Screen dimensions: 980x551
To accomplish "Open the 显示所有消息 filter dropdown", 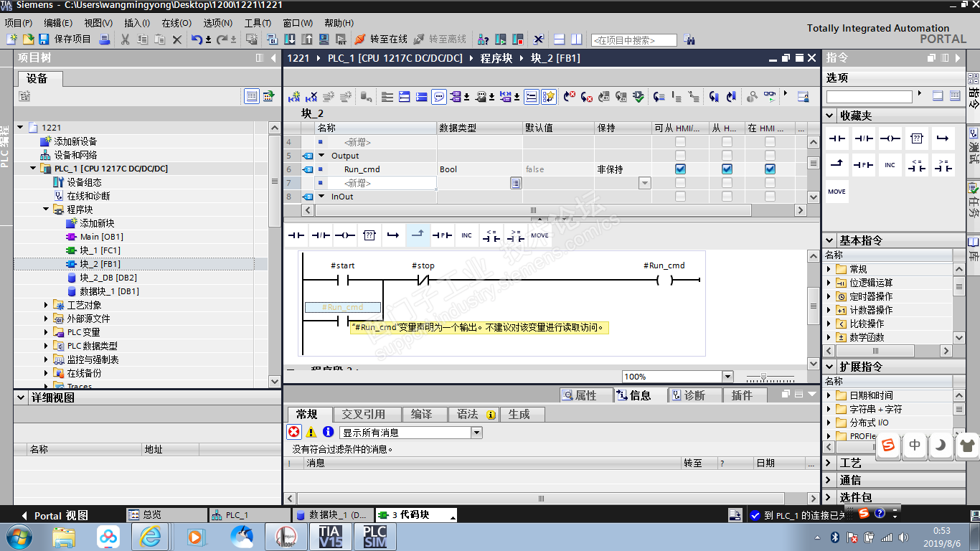I will 476,433.
